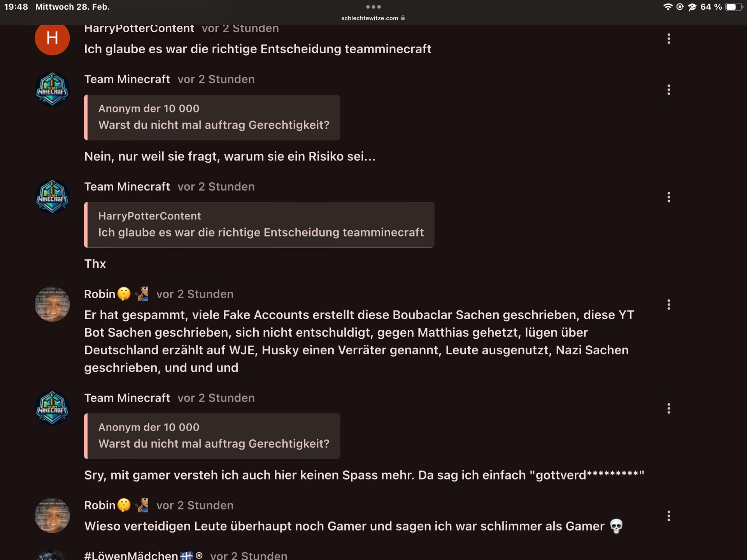The height and width of the screenshot is (560, 747).
Task: Tap the battery indicator in status bar
Action: point(733,7)
